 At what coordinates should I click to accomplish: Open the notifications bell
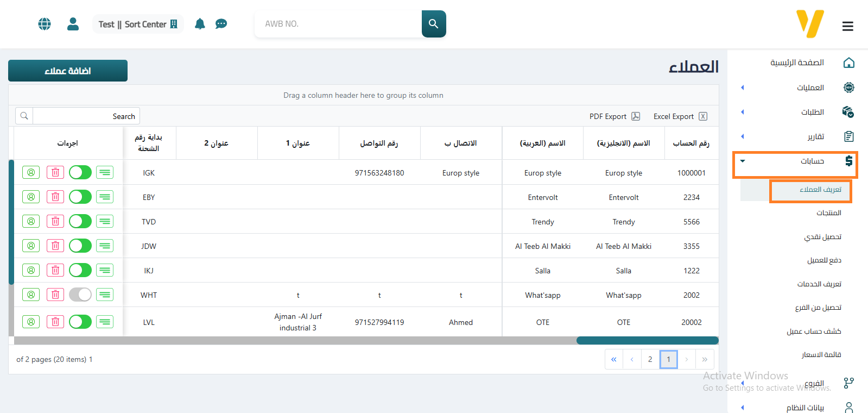[200, 24]
